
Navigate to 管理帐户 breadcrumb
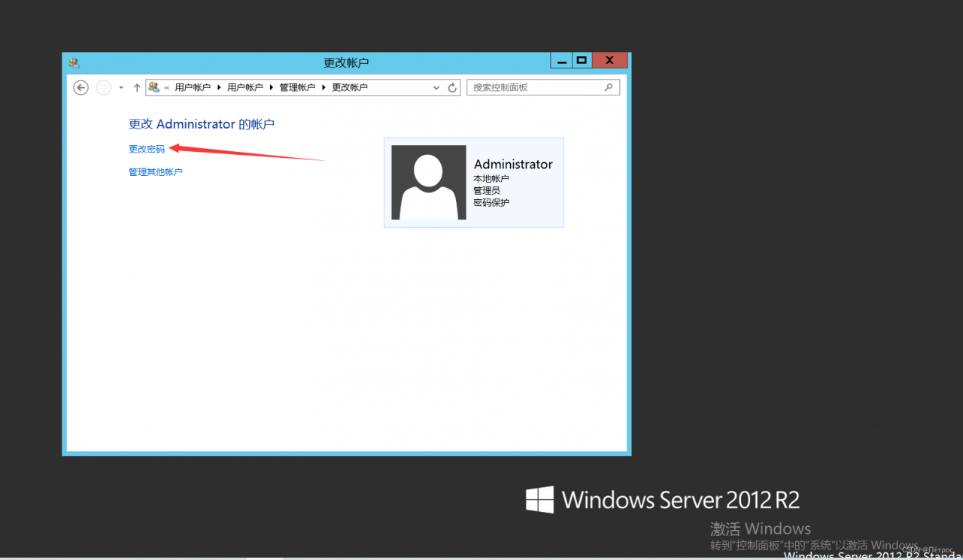297,88
